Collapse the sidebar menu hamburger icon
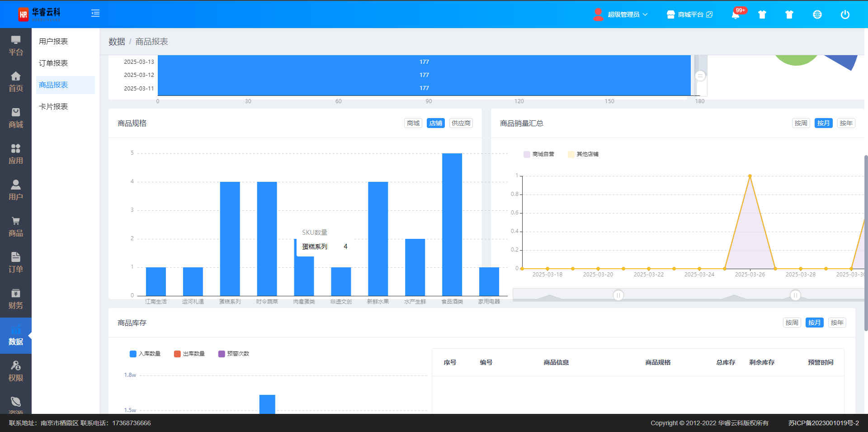Viewport: 868px width, 432px height. click(95, 14)
